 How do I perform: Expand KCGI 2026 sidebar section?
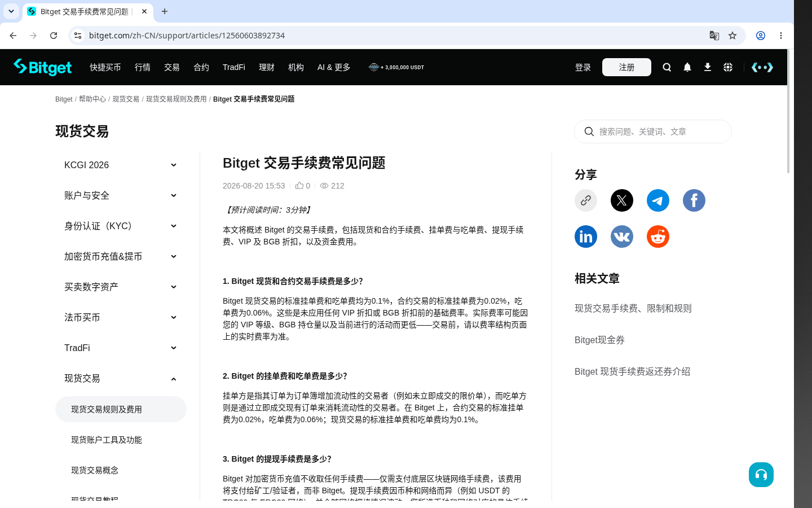121,165
